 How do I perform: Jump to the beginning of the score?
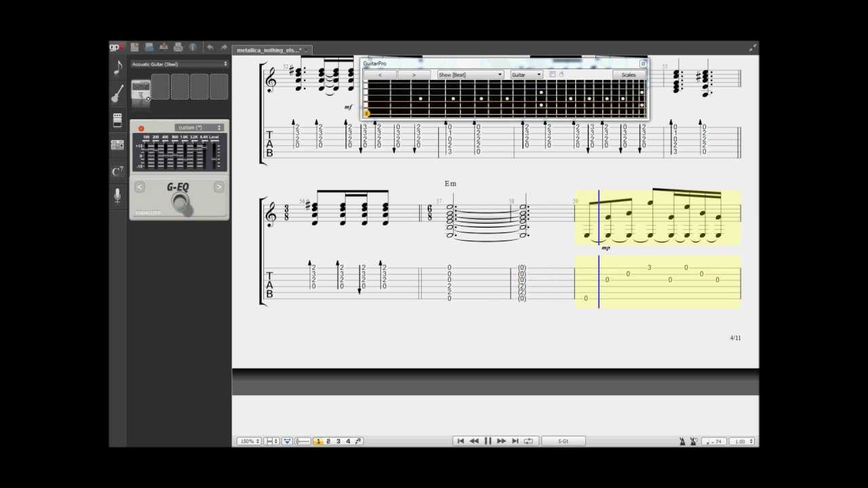460,441
